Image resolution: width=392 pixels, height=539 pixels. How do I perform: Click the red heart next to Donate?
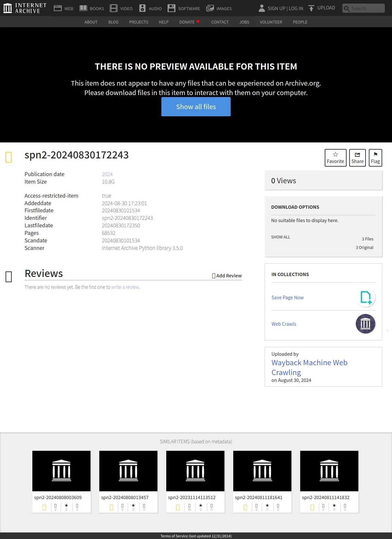pos(198,22)
